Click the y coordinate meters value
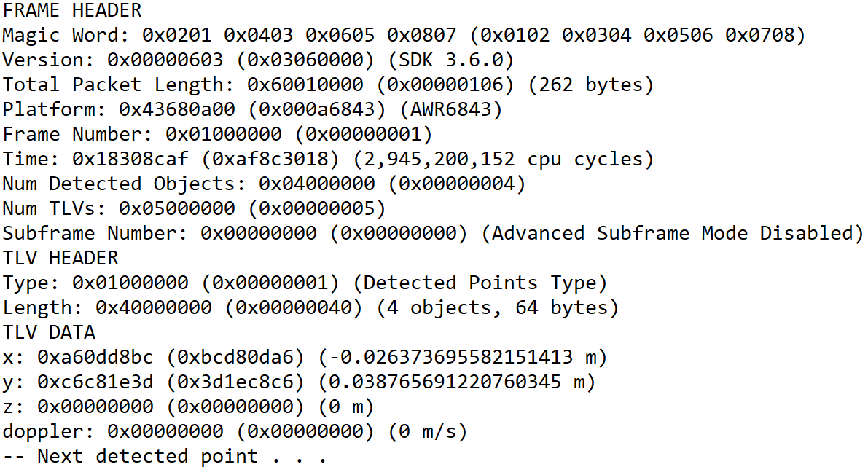The image size is (868, 475). (457, 382)
